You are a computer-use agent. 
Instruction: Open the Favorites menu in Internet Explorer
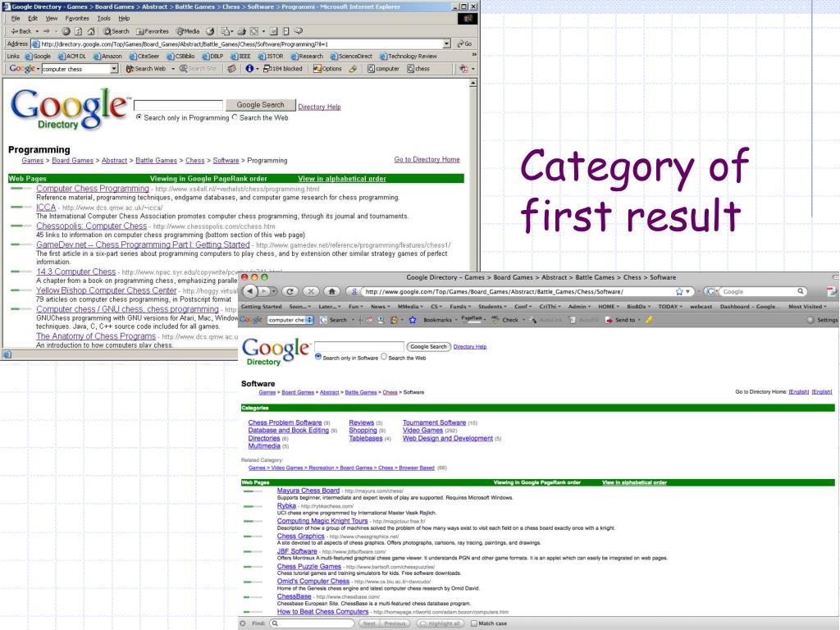77,18
